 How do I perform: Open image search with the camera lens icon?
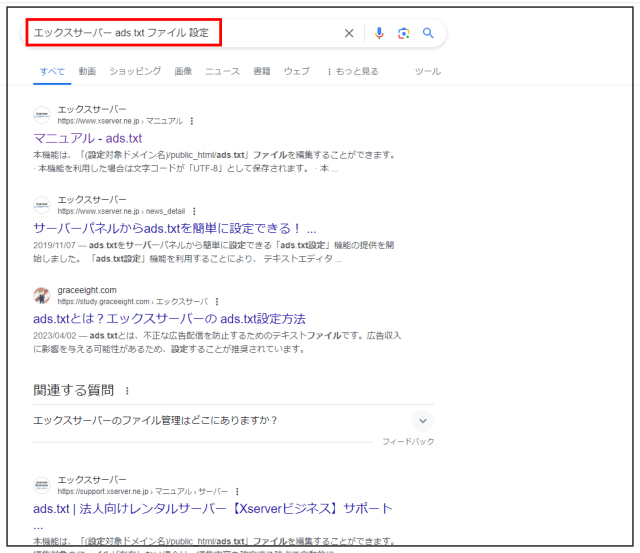click(404, 33)
